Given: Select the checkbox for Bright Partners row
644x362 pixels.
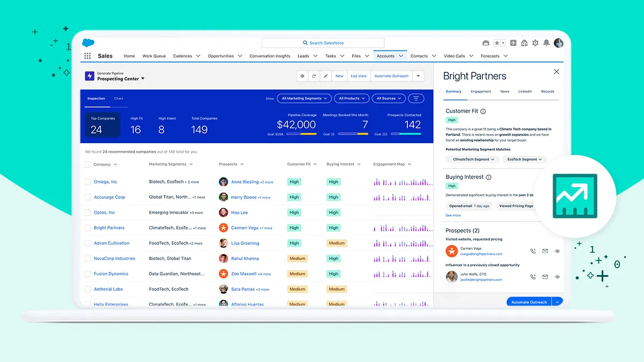Looking at the screenshot, I should pyautogui.click(x=86, y=227).
